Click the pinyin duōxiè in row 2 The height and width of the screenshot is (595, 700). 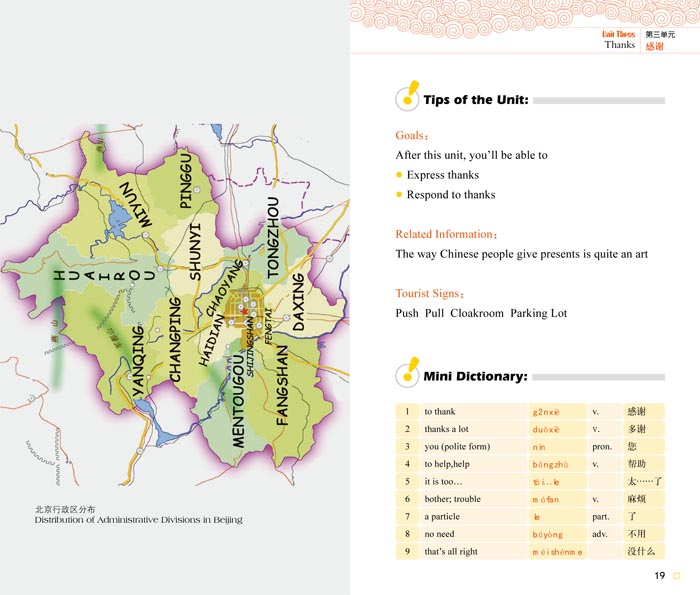pos(546,429)
